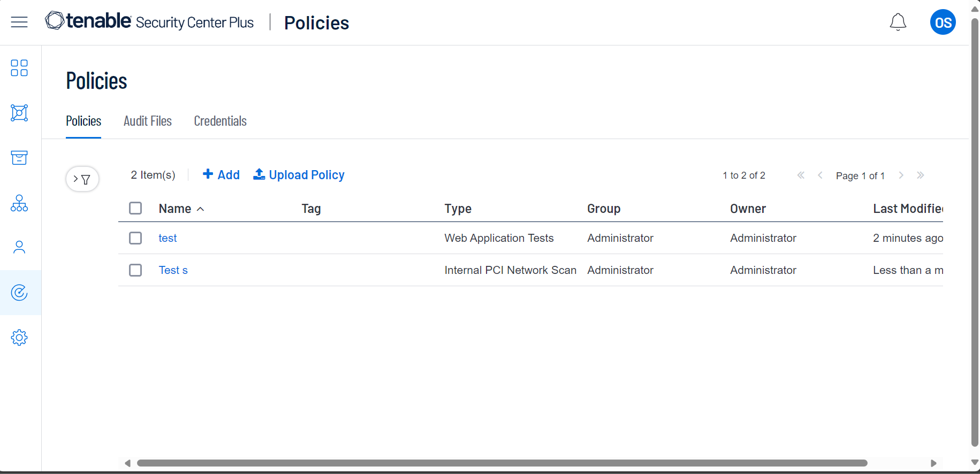Open the Dashboards grid icon in sidebar
Viewport: 980px width, 474px height.
(x=19, y=68)
